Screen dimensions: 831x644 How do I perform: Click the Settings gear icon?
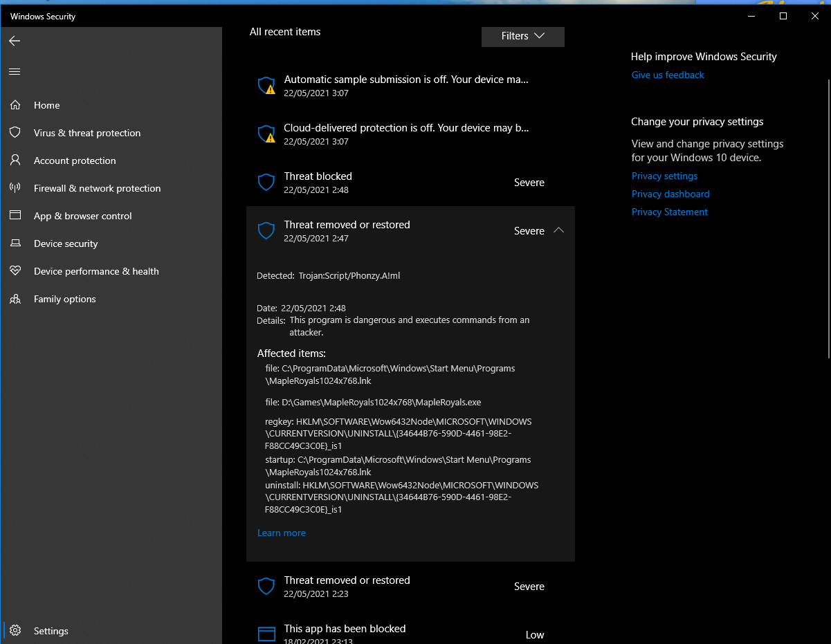click(15, 631)
